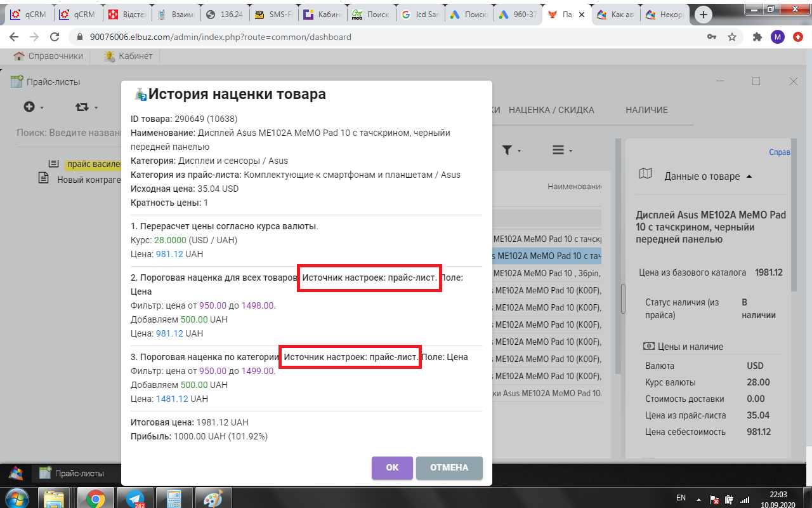
Task: Click the Итоговая цена 1981.12 UAH line
Action: tap(190, 422)
